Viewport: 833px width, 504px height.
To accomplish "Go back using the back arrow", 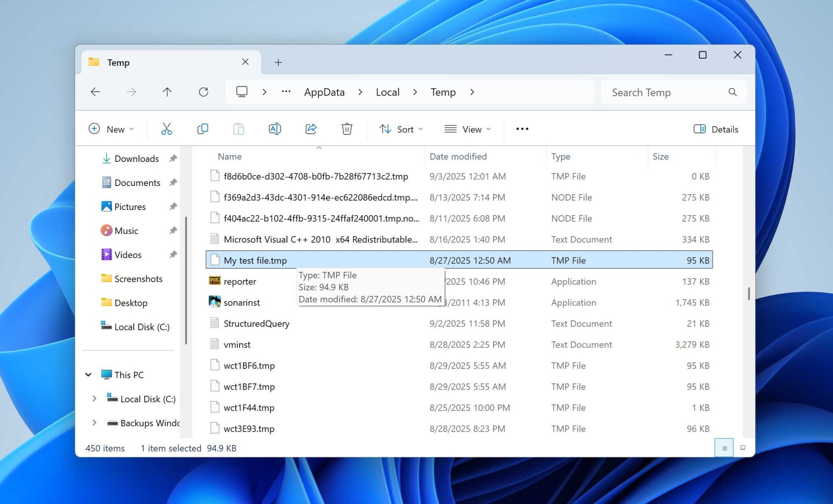I will pyautogui.click(x=95, y=92).
